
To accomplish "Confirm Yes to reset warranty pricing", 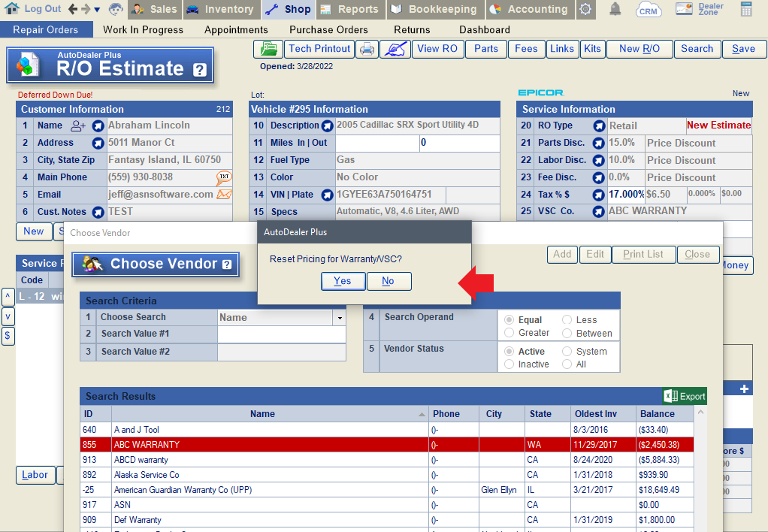I will 343,281.
